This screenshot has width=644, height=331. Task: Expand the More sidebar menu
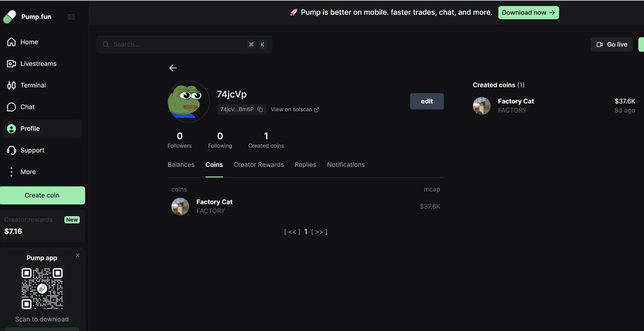42,172
